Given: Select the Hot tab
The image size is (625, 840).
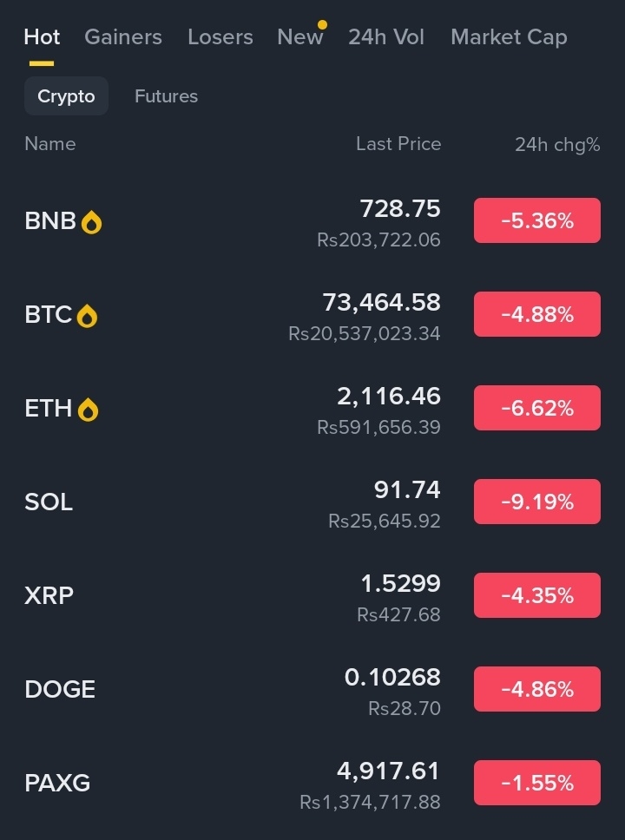Looking at the screenshot, I should pos(42,37).
